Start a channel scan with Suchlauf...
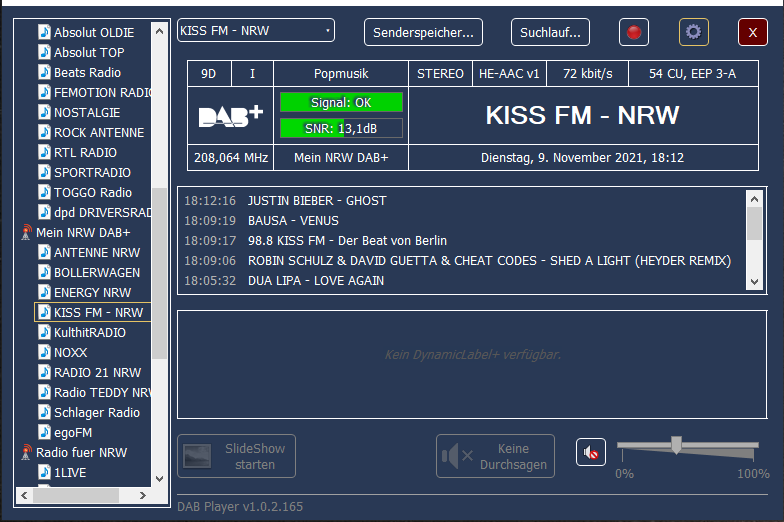Viewport: 784px width, 522px height. (550, 32)
